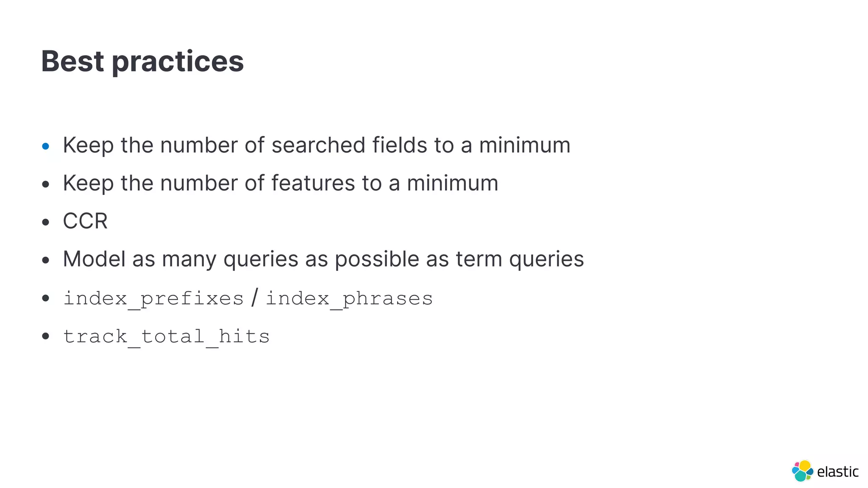Select the CCR text
Image resolution: width=868 pixels, height=488 pixels.
tap(85, 221)
